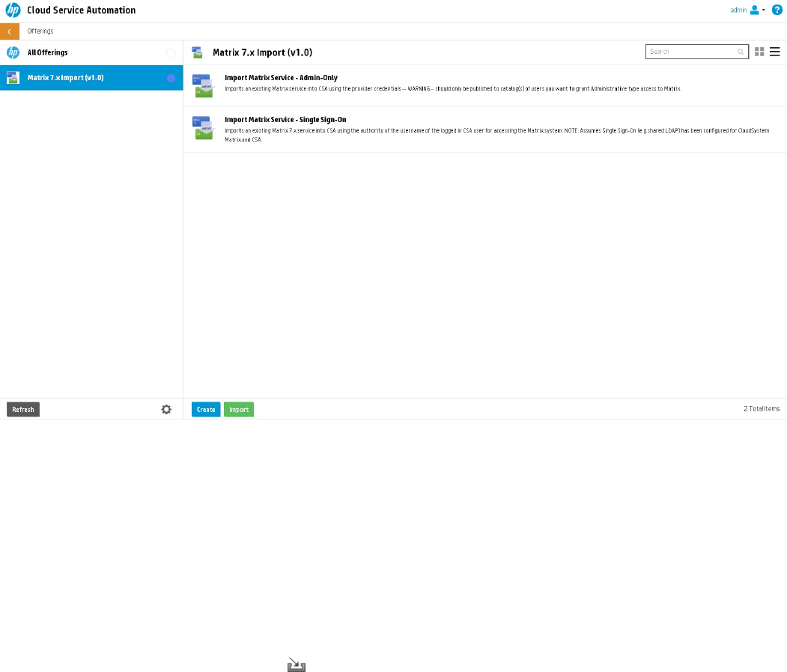Open the gear settings menu
Image resolution: width=787 pixels, height=672 pixels.
166,409
